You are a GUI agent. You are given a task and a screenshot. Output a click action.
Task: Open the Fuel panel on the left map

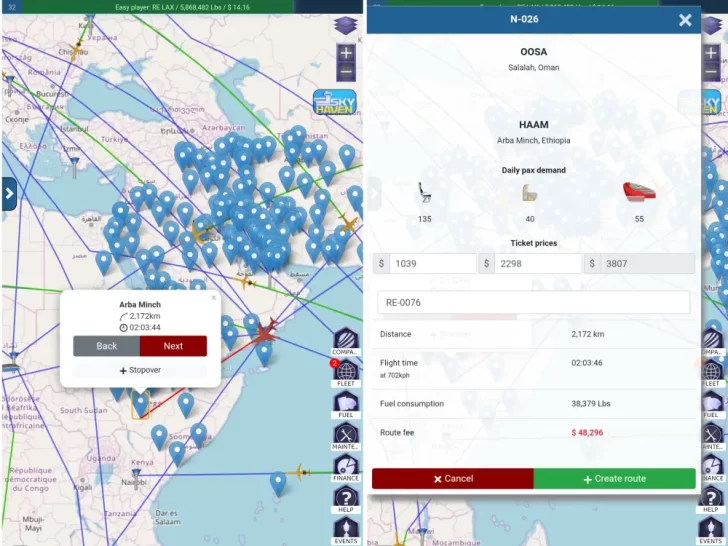tap(345, 405)
